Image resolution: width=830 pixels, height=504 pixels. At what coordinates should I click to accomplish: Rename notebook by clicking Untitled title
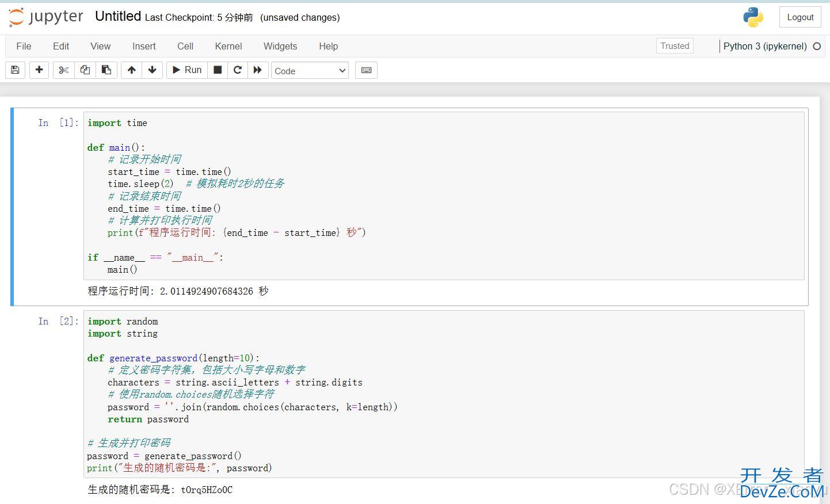coord(118,17)
